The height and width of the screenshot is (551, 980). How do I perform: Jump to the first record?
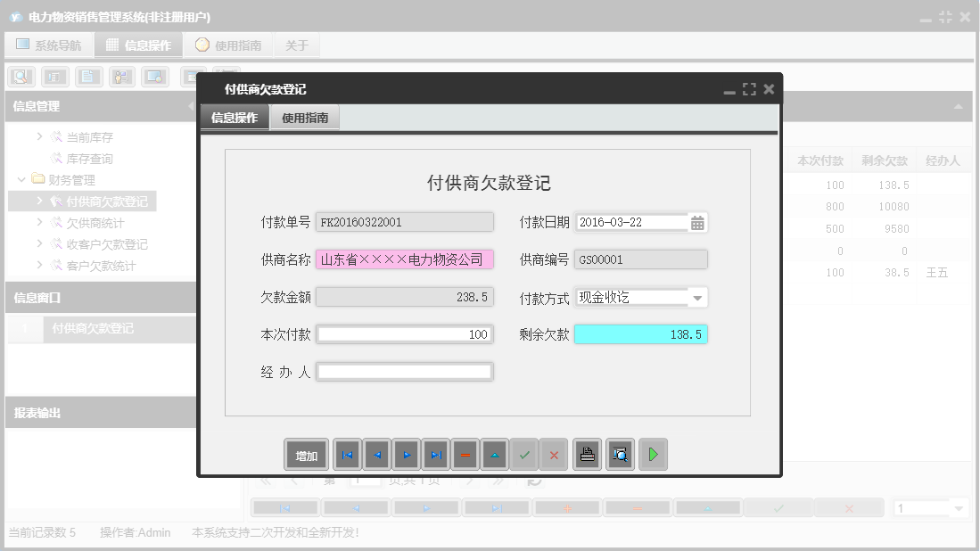pos(347,454)
